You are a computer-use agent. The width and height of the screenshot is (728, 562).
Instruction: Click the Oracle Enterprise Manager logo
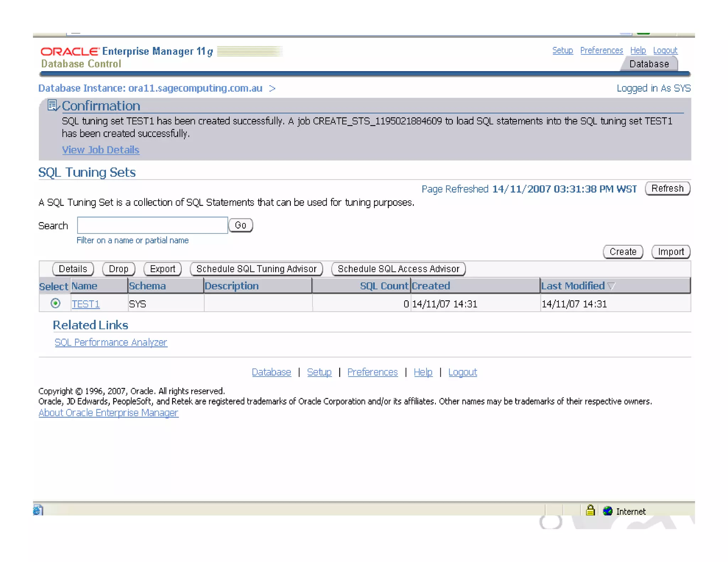tap(127, 52)
